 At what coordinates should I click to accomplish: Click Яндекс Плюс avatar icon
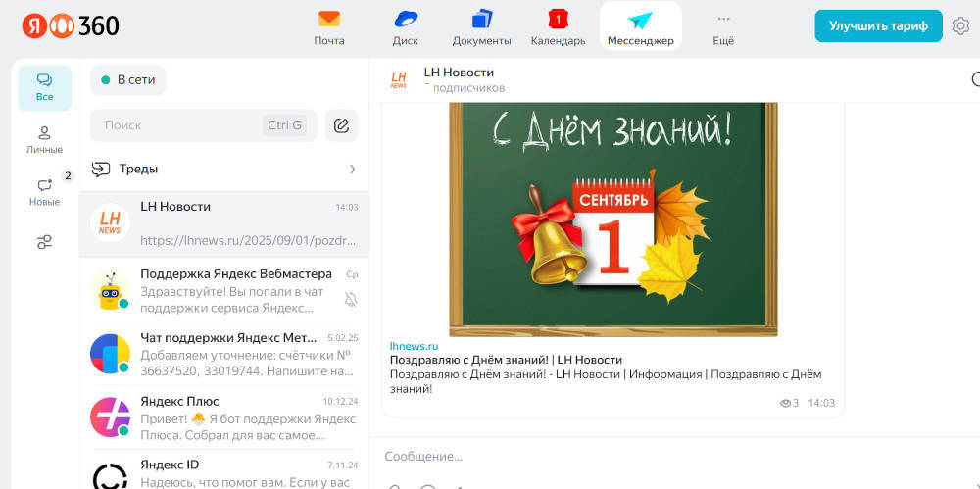110,417
